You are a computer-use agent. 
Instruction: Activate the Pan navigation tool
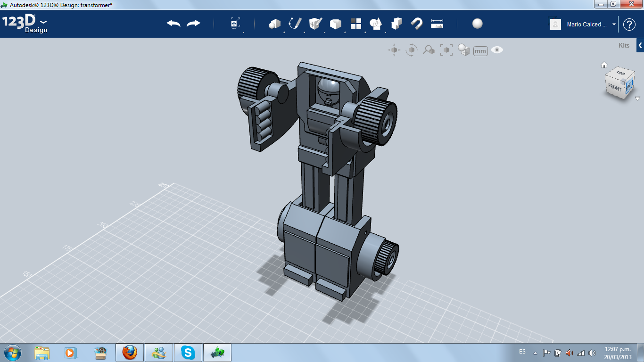(x=394, y=50)
